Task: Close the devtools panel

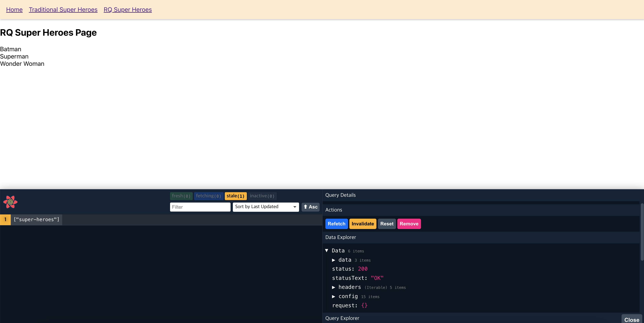Action: pyautogui.click(x=631, y=320)
